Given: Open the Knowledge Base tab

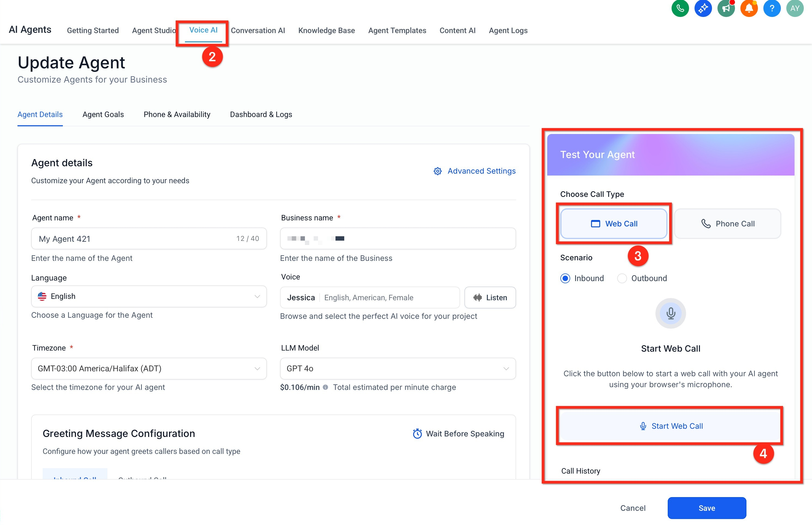Looking at the screenshot, I should [x=327, y=30].
